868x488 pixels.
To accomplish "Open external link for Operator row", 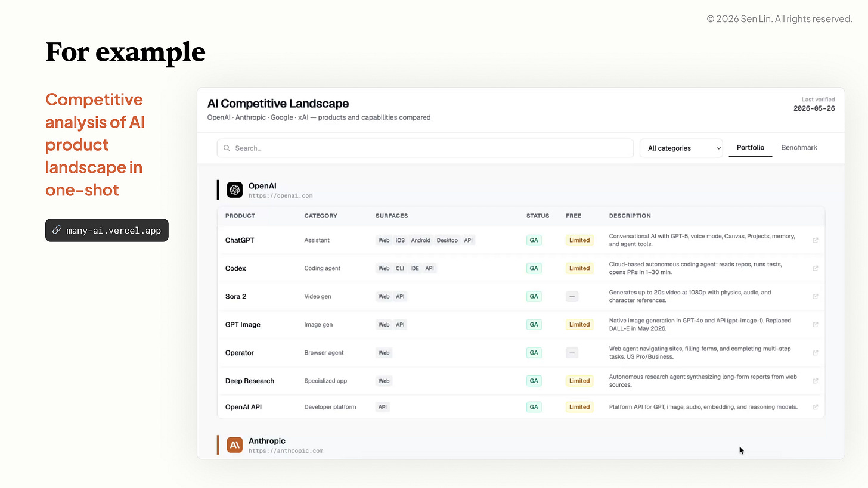I will click(x=816, y=353).
